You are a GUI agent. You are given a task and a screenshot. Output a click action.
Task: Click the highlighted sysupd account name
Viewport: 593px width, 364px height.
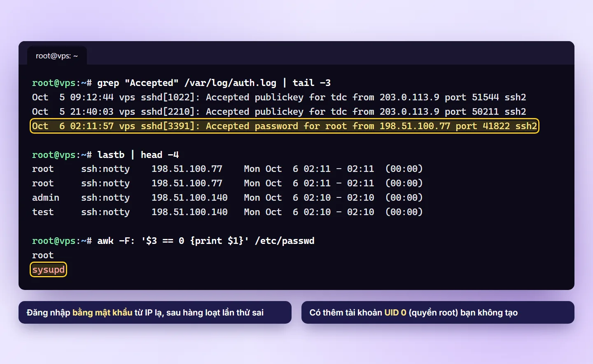point(49,270)
